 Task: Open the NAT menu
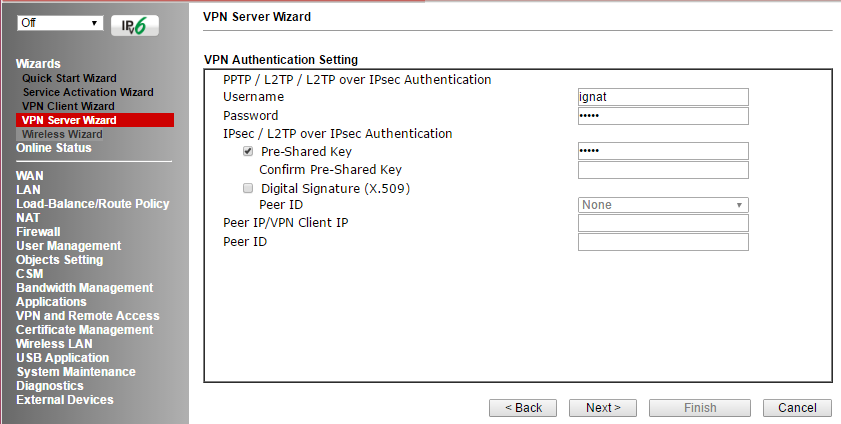(x=28, y=218)
